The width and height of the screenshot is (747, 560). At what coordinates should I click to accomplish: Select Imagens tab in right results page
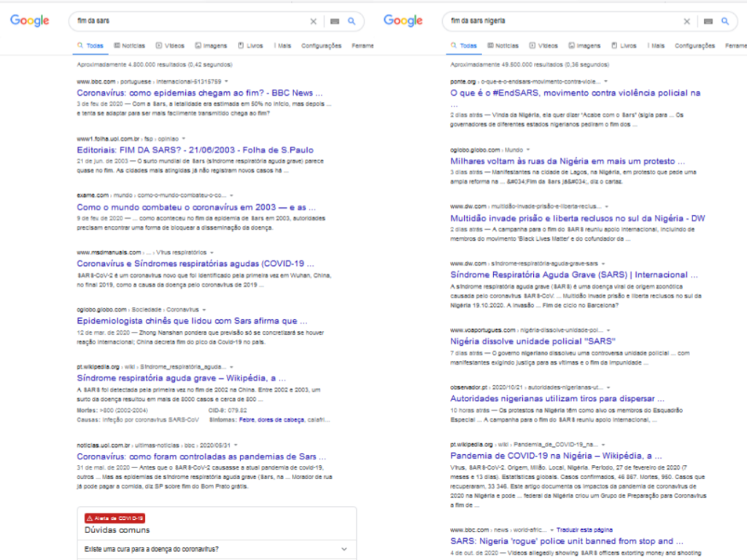point(584,46)
